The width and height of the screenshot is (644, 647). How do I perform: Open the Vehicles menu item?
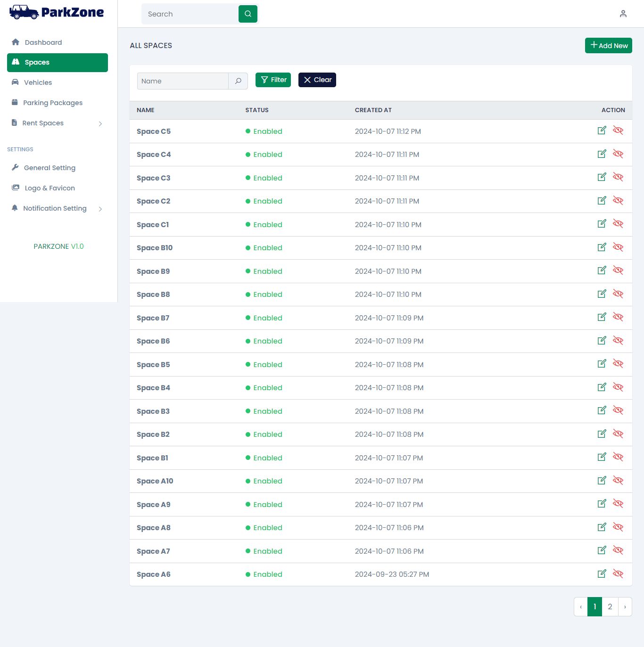point(38,82)
